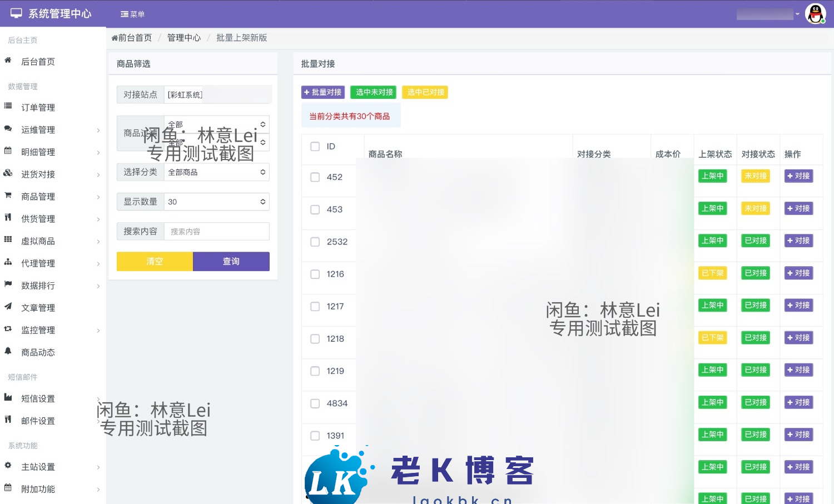Click into the 搜索内容 text field

216,232
